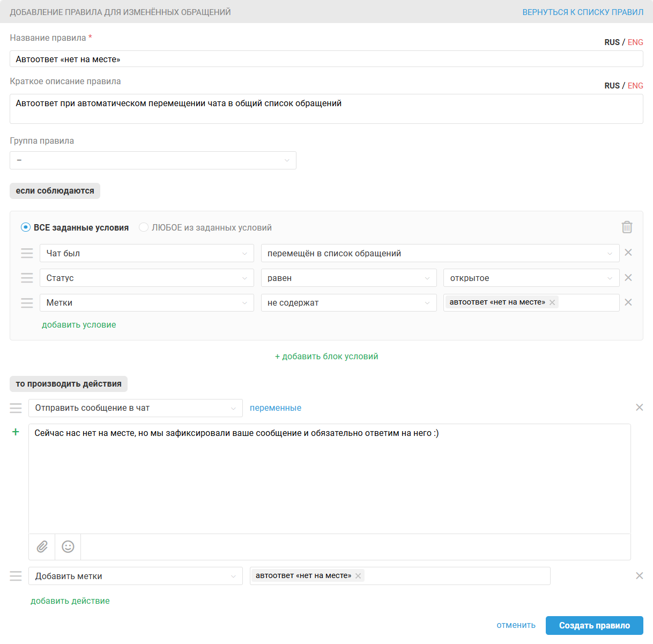Click 'Вернуться к списку правил' link
Viewport: 653px width, 644px height.
[x=583, y=12]
